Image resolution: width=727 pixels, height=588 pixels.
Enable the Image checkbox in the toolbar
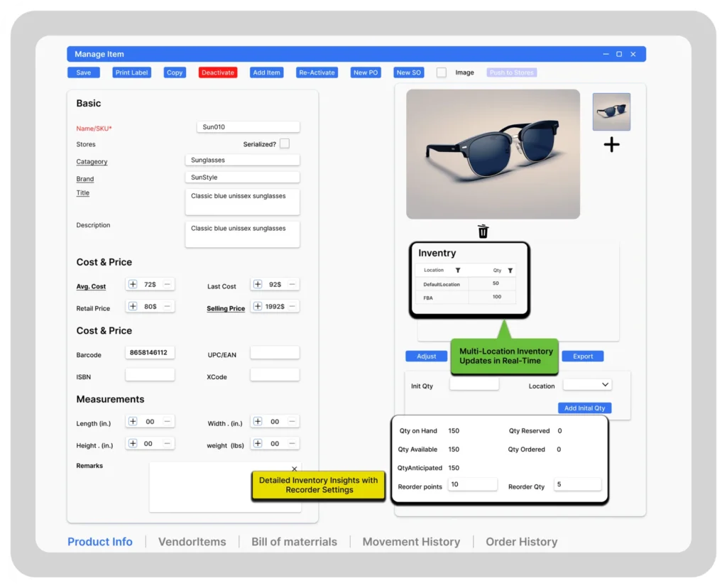tap(442, 72)
